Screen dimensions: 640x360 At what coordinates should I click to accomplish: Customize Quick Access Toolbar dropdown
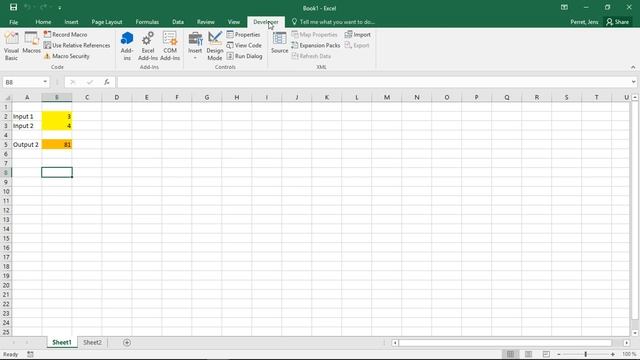coord(60,8)
